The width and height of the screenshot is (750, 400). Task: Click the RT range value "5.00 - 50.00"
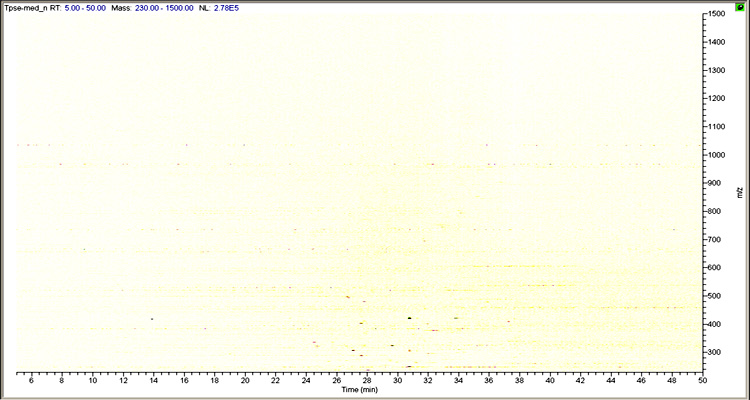point(85,8)
